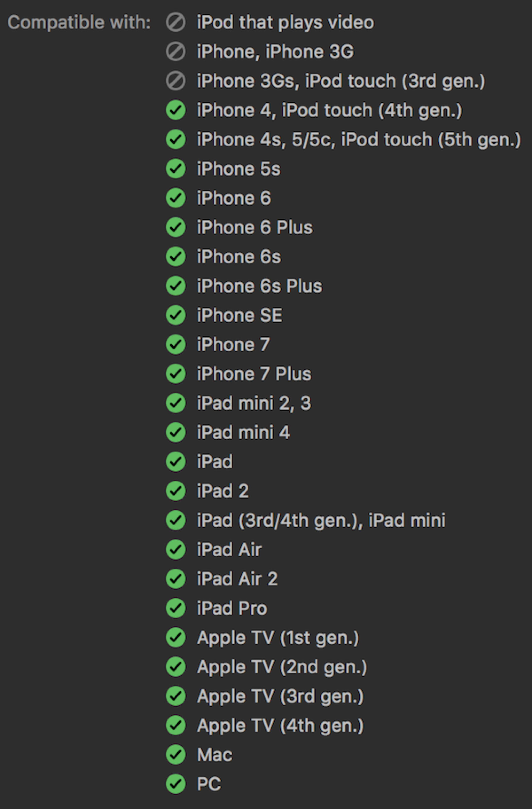Click the Apple TV (1st gen.) entry
The width and height of the screenshot is (532, 809).
click(278, 638)
